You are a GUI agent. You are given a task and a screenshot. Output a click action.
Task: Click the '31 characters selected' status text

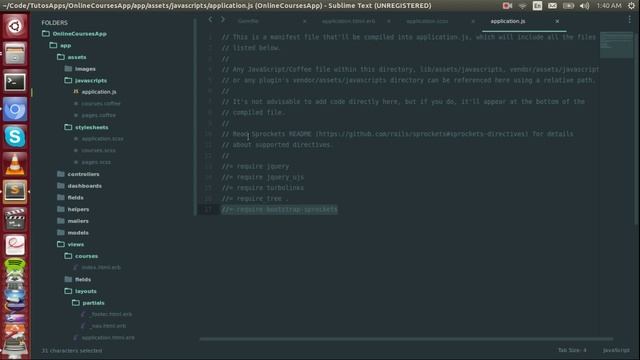(72, 350)
